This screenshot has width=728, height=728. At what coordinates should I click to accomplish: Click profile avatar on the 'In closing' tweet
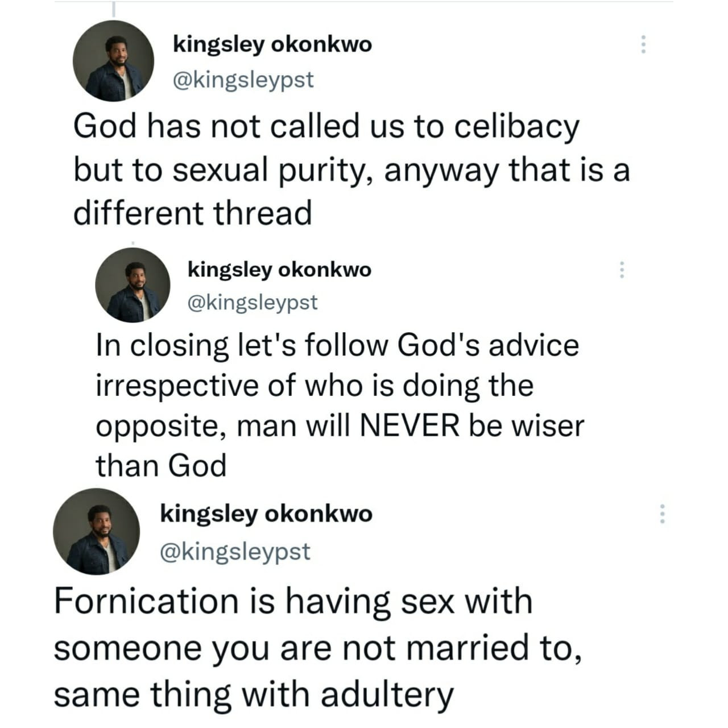133,285
